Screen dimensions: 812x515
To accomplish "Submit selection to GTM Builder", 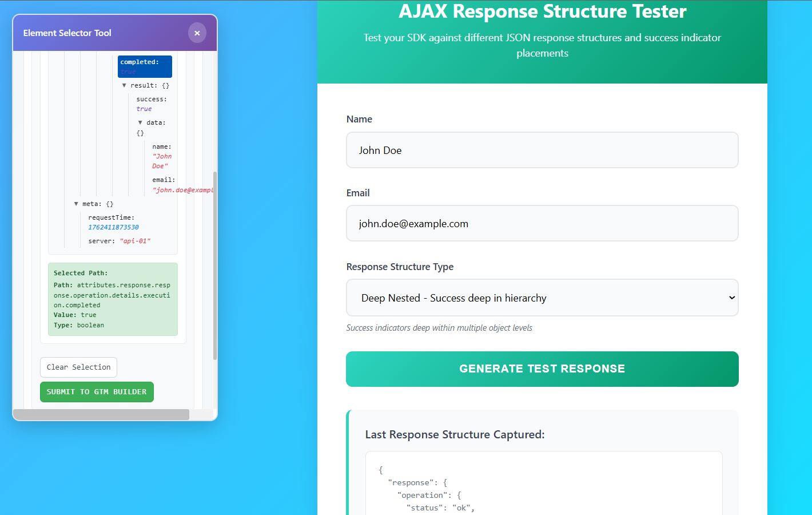I will click(97, 392).
